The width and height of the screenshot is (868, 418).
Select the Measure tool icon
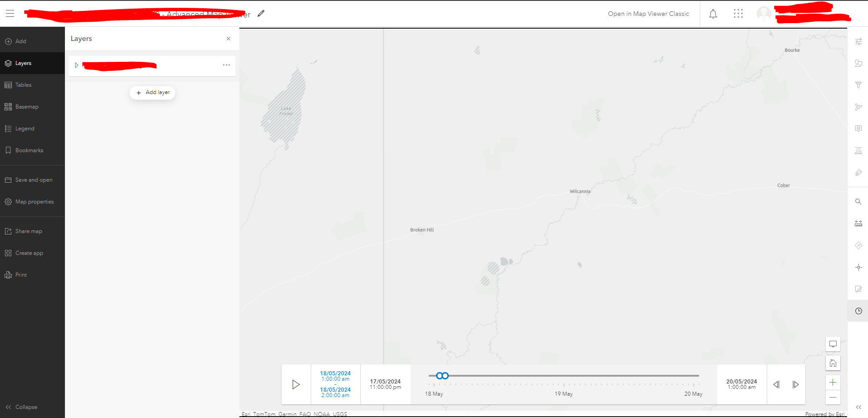click(x=858, y=223)
